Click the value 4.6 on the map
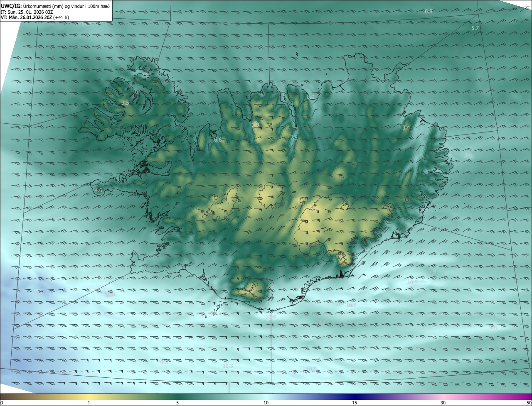 [99, 190]
